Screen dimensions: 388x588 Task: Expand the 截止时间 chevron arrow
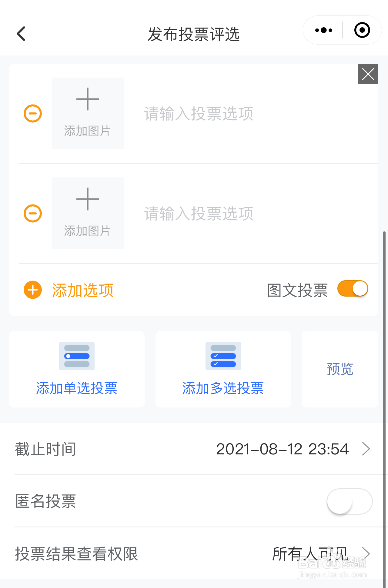tap(366, 449)
